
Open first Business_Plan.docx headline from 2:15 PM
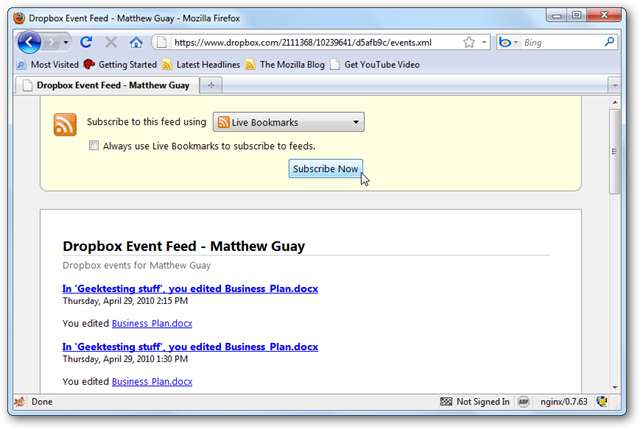pyautogui.click(x=190, y=289)
